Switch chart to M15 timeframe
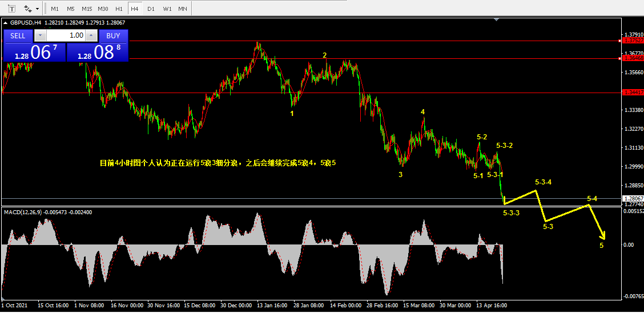The height and width of the screenshot is (313, 644). 87,8
